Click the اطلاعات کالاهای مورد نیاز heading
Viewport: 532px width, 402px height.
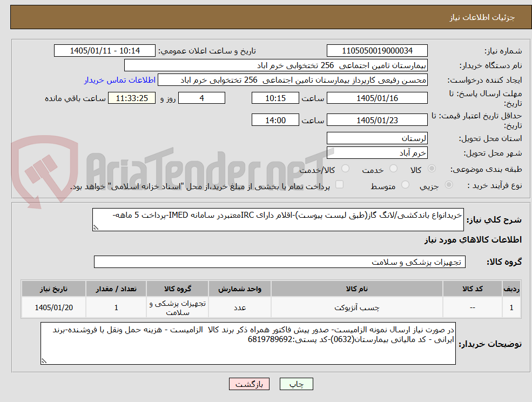[x=473, y=240]
